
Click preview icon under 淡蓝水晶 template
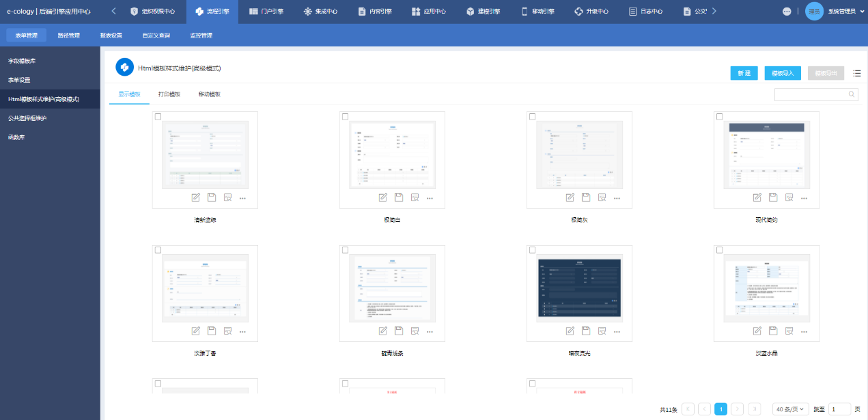(789, 331)
